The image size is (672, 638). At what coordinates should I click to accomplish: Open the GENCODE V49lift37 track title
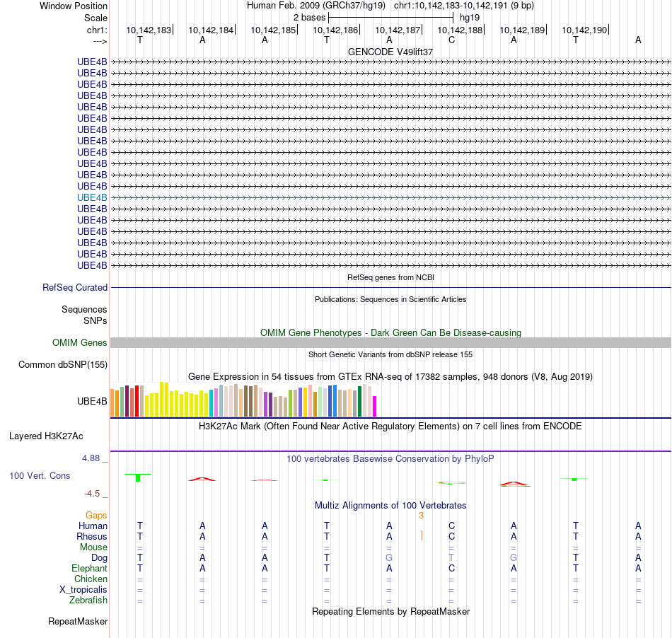(390, 52)
